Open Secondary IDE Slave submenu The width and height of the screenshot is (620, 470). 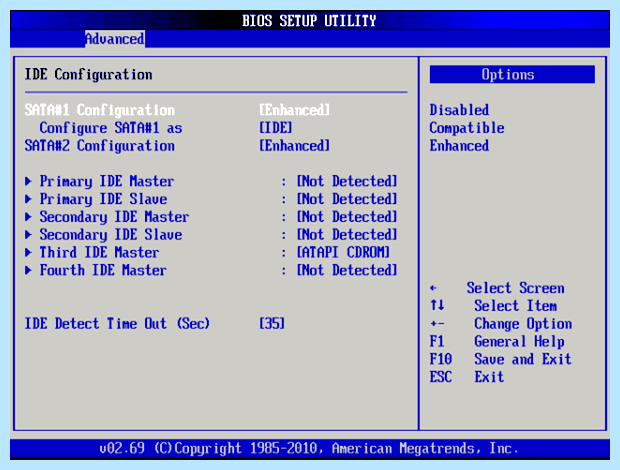point(111,235)
